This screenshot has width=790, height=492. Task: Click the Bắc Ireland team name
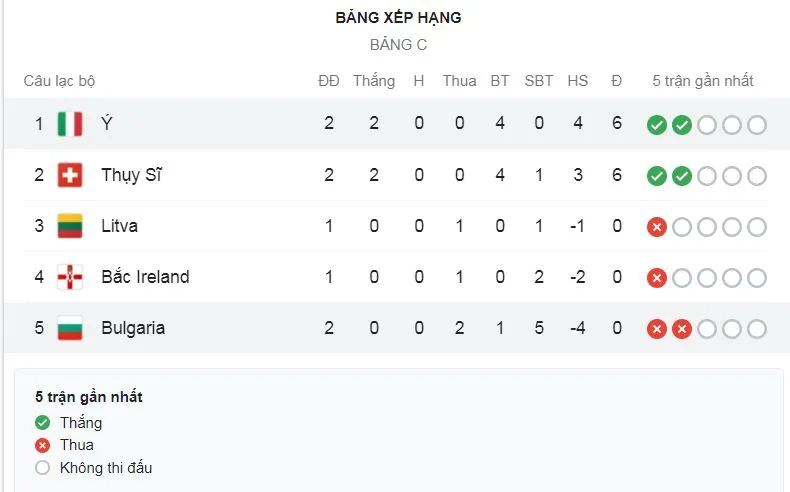coord(145,277)
